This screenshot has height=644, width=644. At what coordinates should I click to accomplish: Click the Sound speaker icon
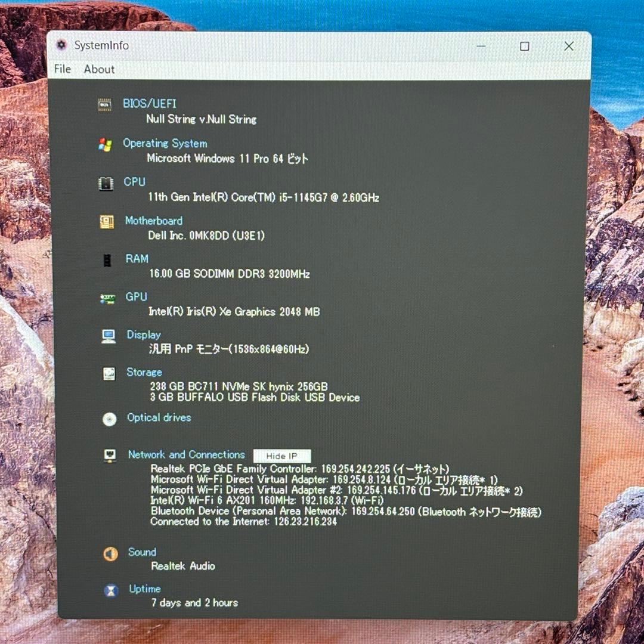pos(110,554)
